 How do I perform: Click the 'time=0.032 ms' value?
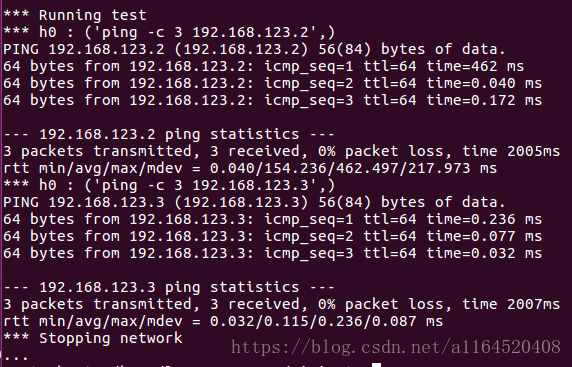(484, 253)
